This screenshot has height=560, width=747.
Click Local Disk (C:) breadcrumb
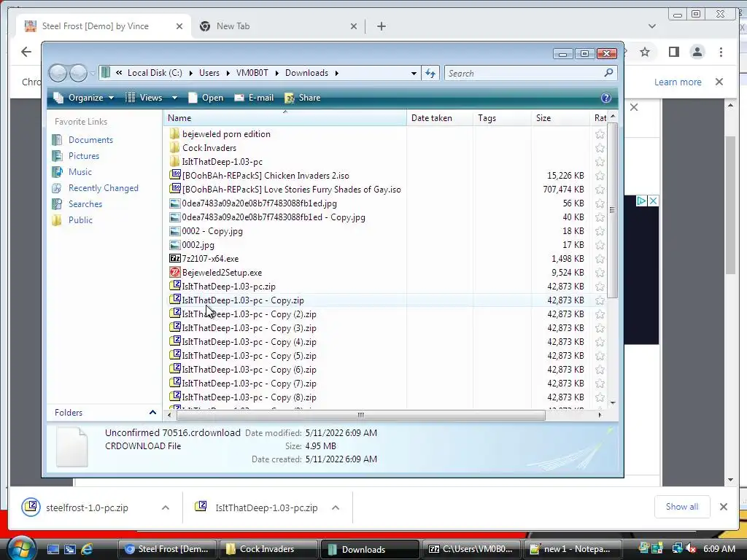pos(155,73)
